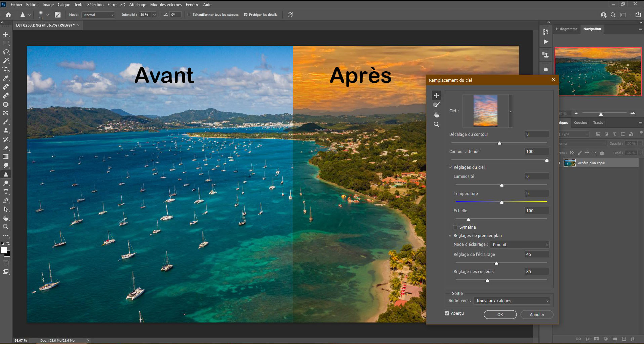Select the Crop tool in left toolbar
Image resolution: width=644 pixels, height=344 pixels.
pyautogui.click(x=6, y=69)
